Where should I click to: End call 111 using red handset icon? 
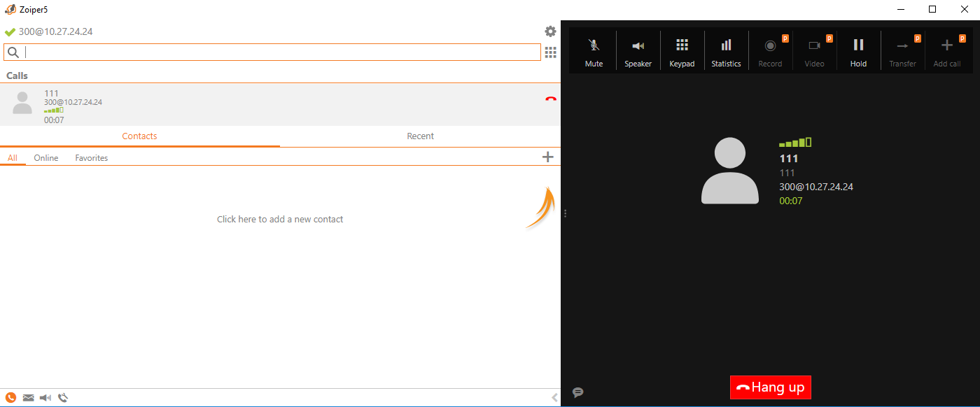(550, 99)
